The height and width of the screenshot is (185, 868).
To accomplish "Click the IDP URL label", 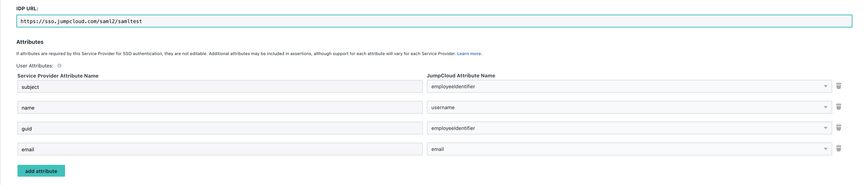I will coord(27,8).
